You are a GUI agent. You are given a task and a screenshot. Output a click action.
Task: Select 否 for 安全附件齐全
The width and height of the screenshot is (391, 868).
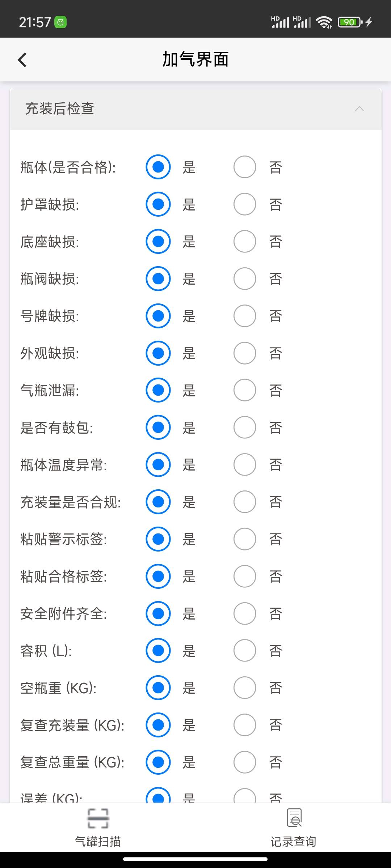click(245, 614)
